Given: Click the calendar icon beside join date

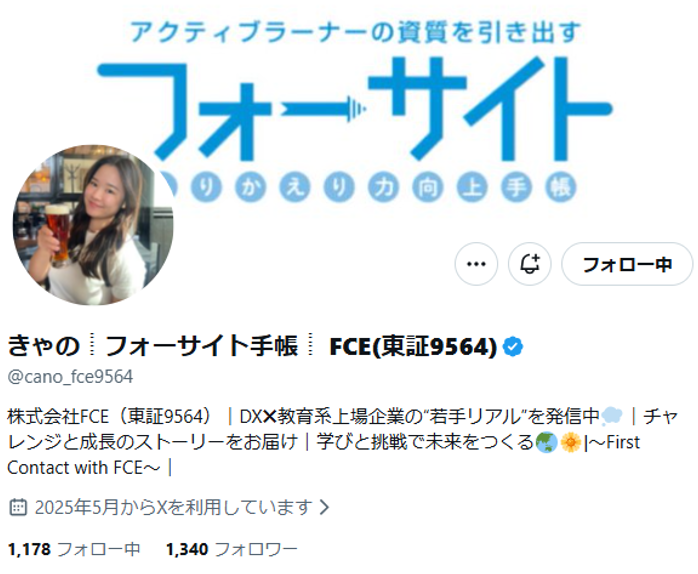Looking at the screenshot, I should click(18, 507).
